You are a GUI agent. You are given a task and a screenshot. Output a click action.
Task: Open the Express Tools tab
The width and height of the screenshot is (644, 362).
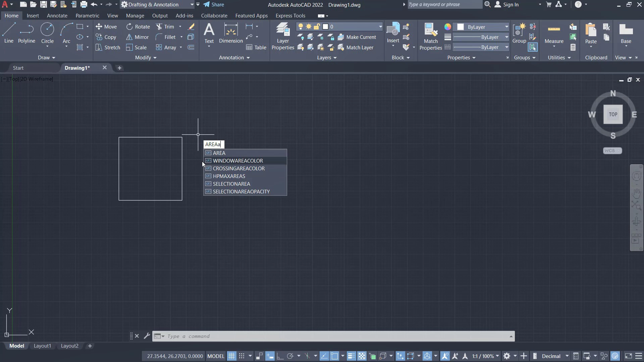click(290, 15)
